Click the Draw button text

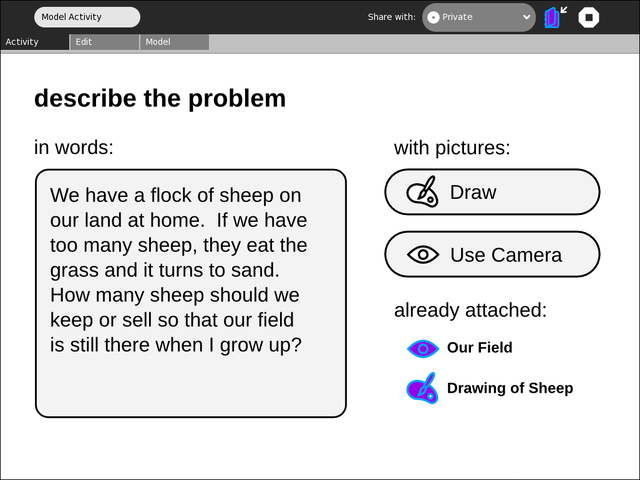[x=473, y=192]
